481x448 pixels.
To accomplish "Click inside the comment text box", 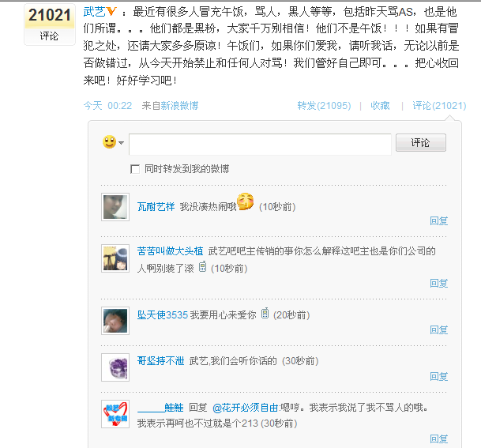I will pos(260,144).
